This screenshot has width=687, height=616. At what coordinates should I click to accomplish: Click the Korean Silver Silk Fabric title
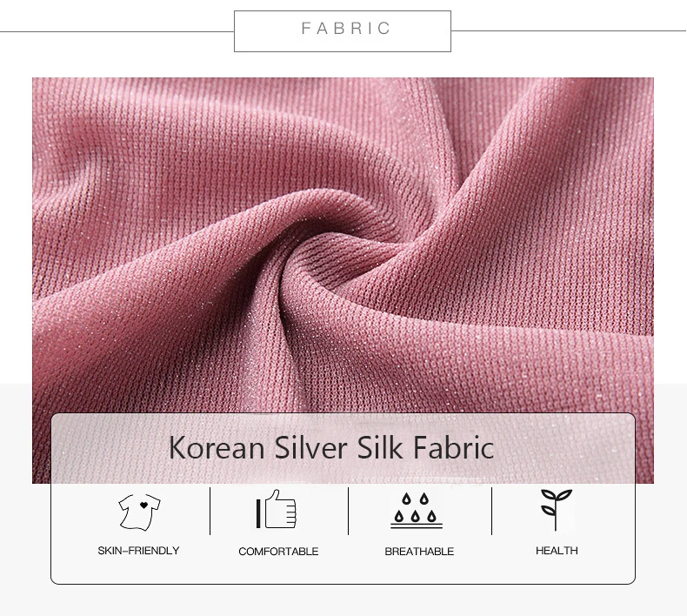point(331,447)
